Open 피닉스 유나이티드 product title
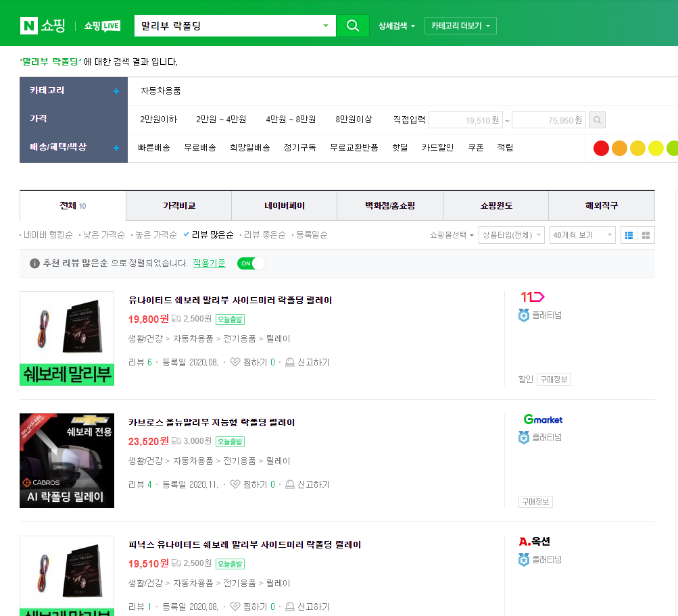 click(245, 544)
